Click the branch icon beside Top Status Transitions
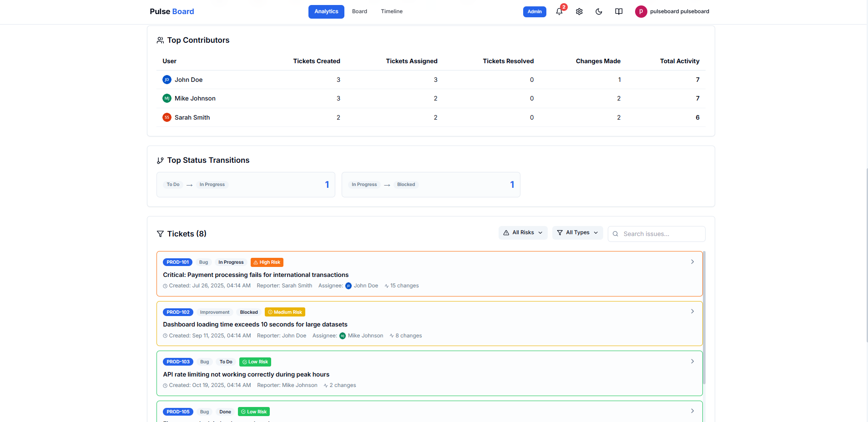The image size is (868, 422). point(160,160)
